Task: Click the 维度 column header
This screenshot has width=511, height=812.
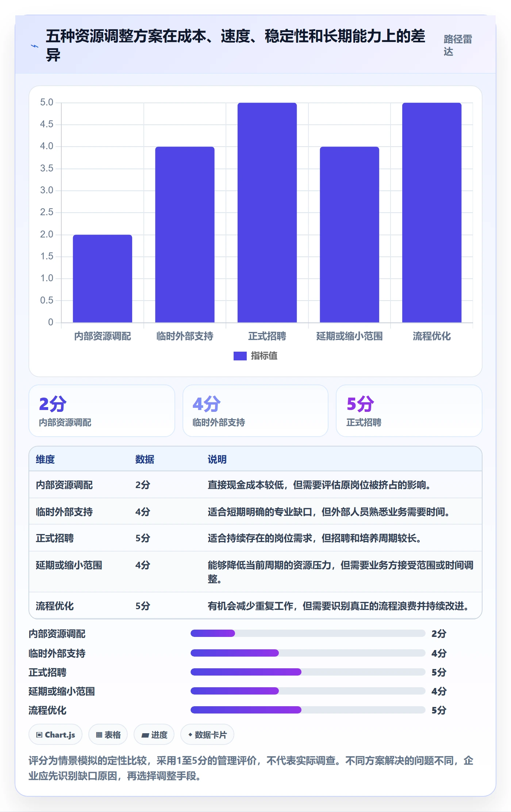Action: coord(45,459)
